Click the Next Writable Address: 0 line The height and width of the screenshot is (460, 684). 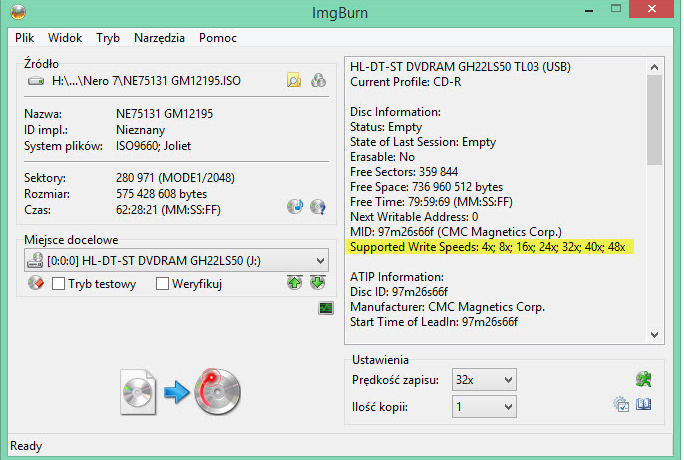click(414, 217)
